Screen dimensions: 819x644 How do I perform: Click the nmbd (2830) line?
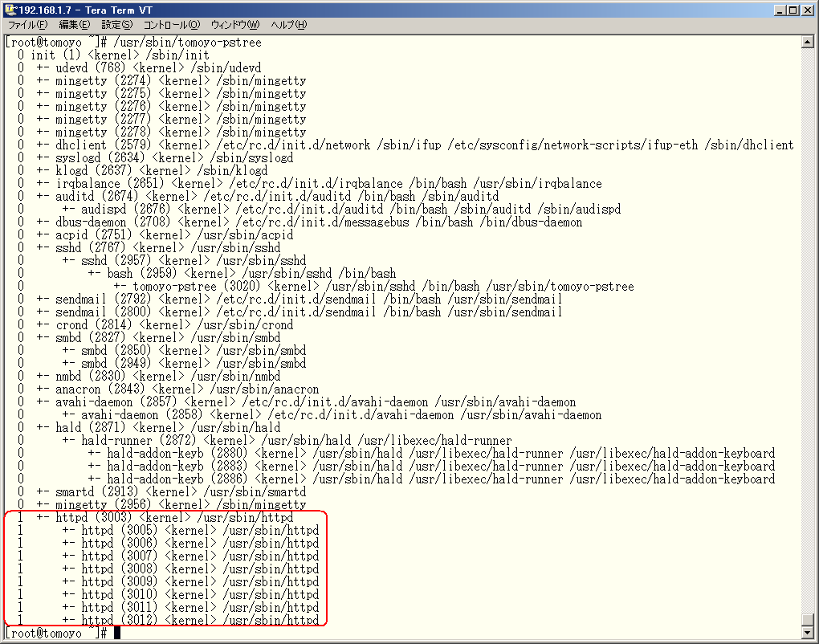[149, 376]
